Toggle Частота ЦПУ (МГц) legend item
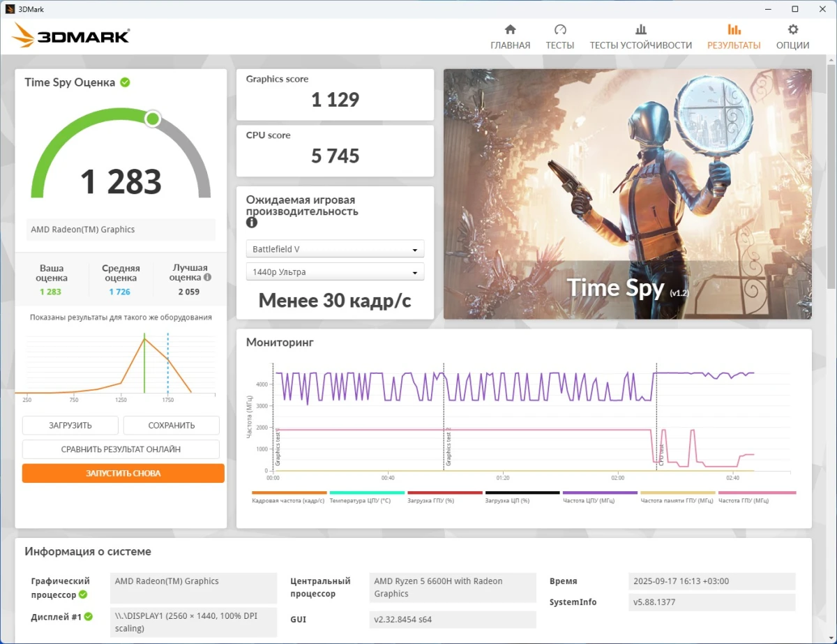The height and width of the screenshot is (644, 837). click(x=600, y=497)
